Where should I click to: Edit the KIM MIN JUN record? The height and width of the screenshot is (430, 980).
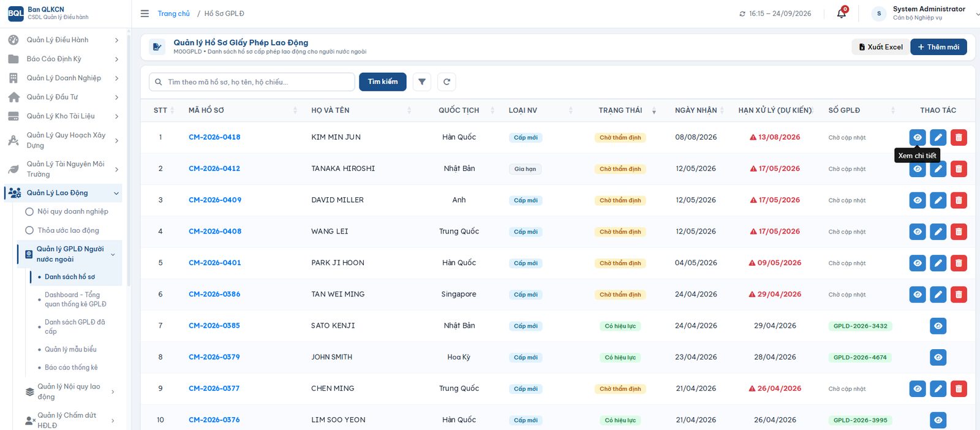point(938,138)
